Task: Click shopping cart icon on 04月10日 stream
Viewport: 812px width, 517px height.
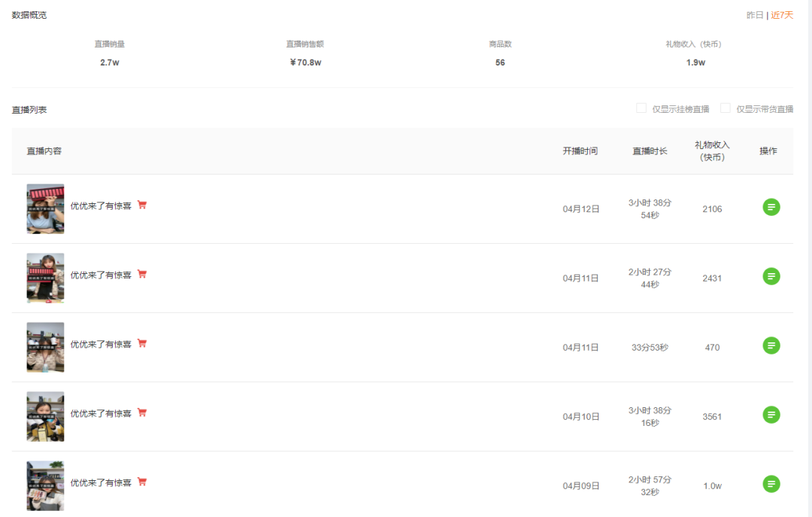Action: click(x=142, y=412)
